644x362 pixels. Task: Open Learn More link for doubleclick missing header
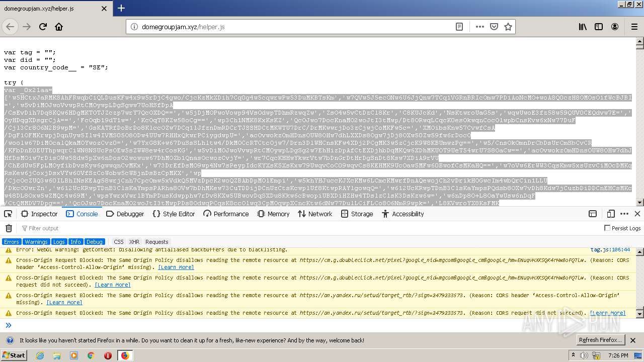(176, 267)
